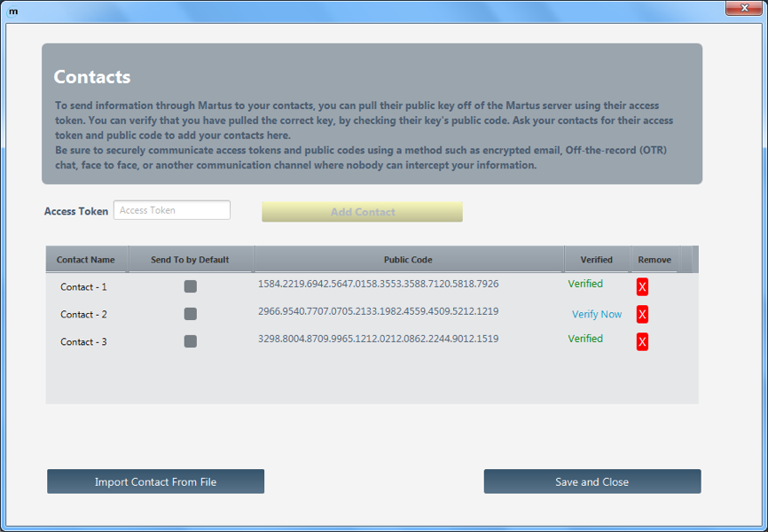Remove Contact - 1 with red X
768x532 pixels.
tap(642, 287)
